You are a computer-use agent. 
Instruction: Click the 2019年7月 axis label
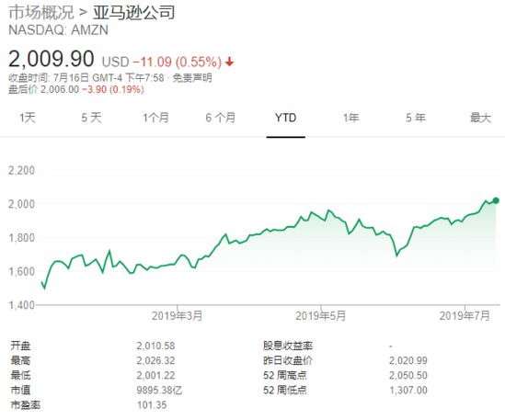(465, 316)
